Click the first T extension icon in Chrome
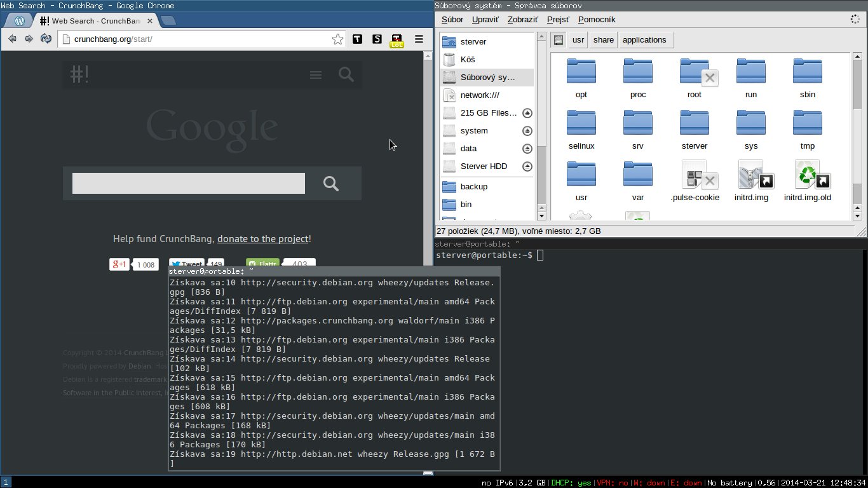 pyautogui.click(x=358, y=39)
